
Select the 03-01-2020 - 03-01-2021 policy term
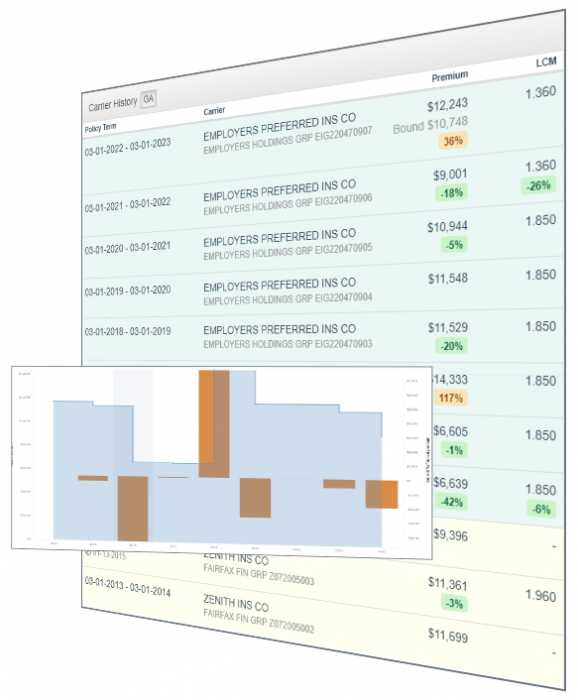pos(128,248)
